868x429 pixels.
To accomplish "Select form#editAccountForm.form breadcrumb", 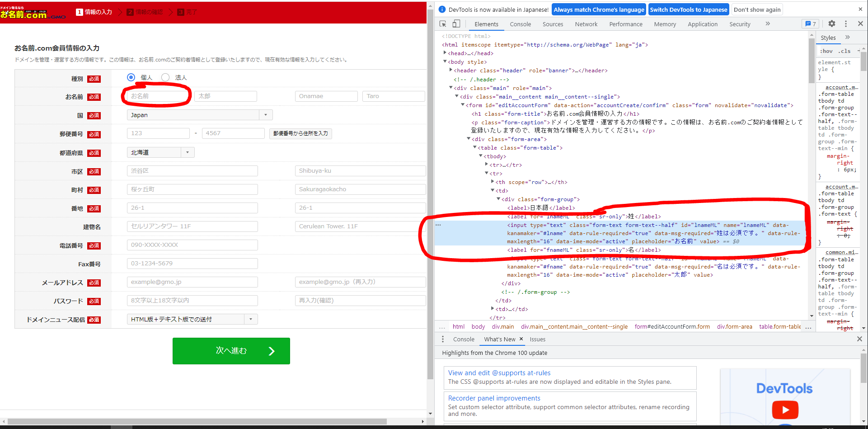I will coord(672,326).
